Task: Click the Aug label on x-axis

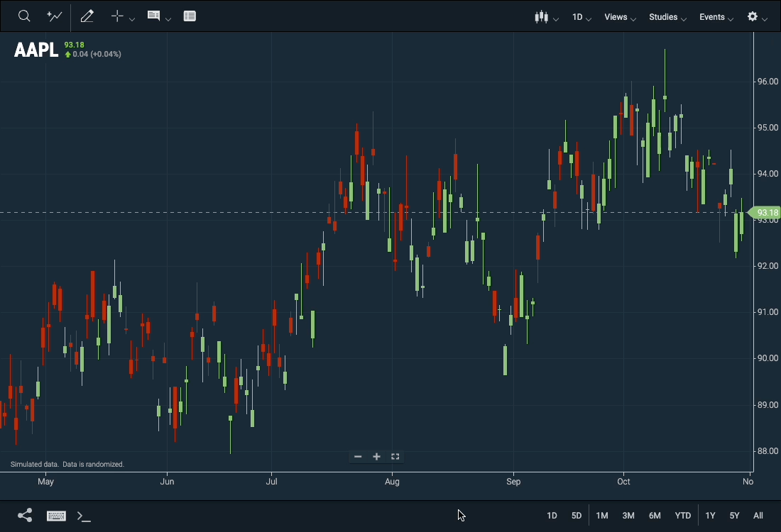Action: point(392,481)
